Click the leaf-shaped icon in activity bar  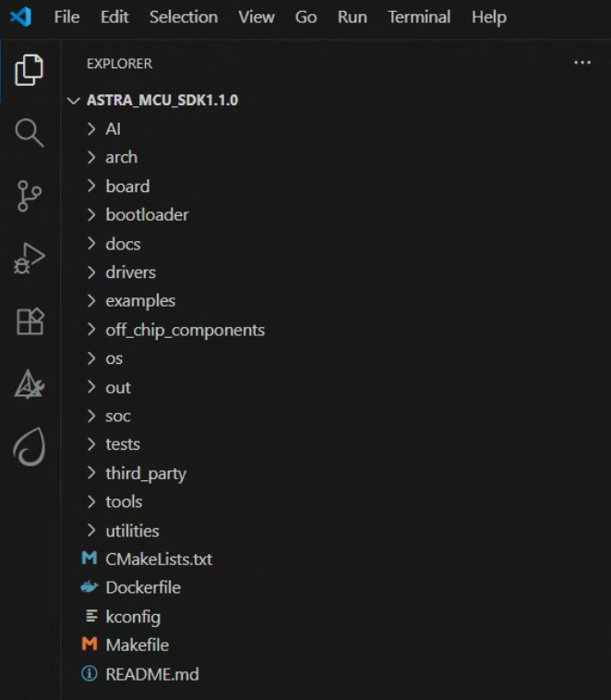[30, 448]
